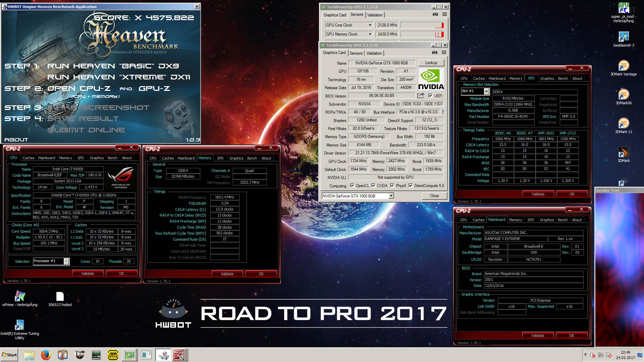Image resolution: width=644 pixels, height=362 pixels.
Task: Open the thermometer app in taskbar
Action: coord(63,355)
